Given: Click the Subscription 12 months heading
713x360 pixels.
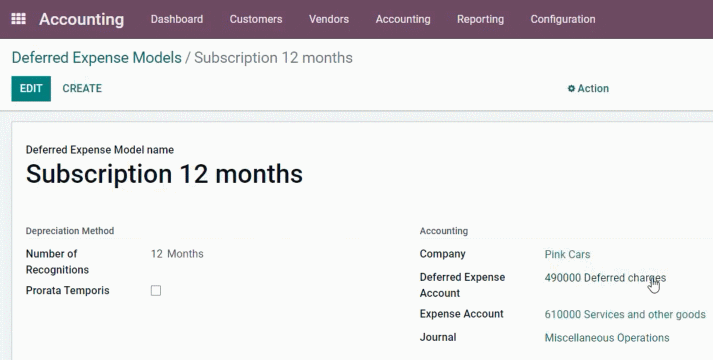Looking at the screenshot, I should pyautogui.click(x=164, y=174).
